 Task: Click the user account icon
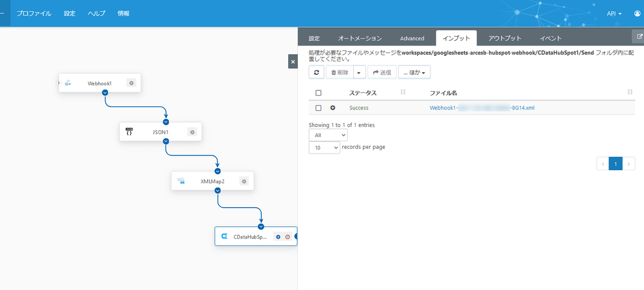pyautogui.click(x=638, y=13)
